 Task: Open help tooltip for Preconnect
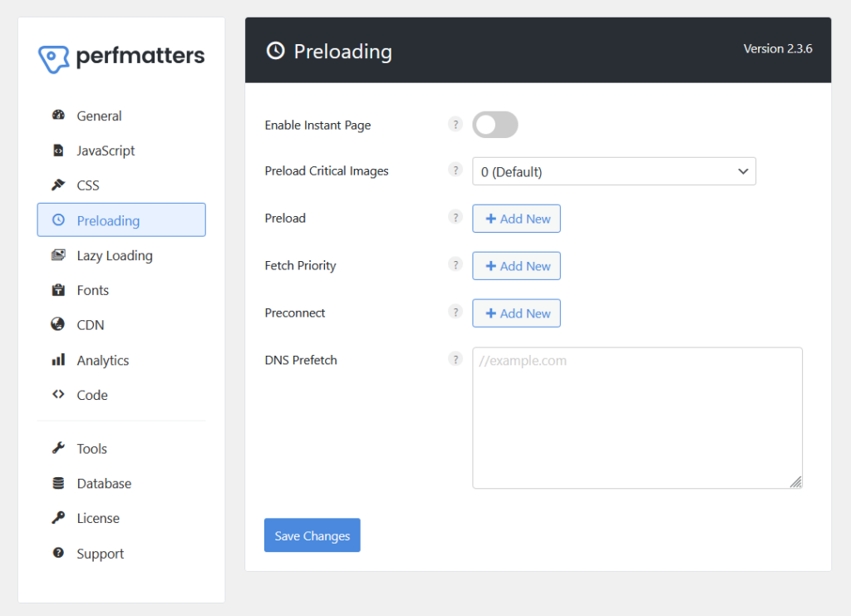tap(455, 312)
